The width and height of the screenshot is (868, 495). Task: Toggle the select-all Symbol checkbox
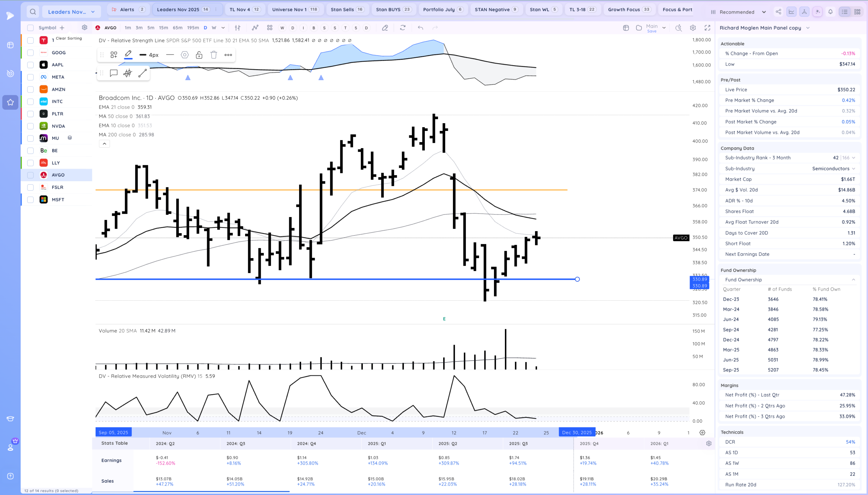click(31, 28)
